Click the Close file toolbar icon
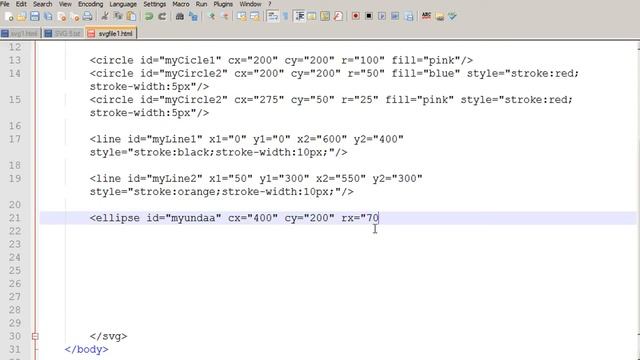 click(x=62, y=16)
